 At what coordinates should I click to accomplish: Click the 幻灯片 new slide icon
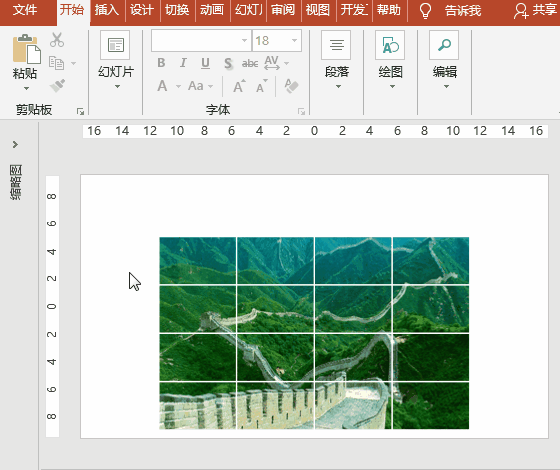click(115, 45)
